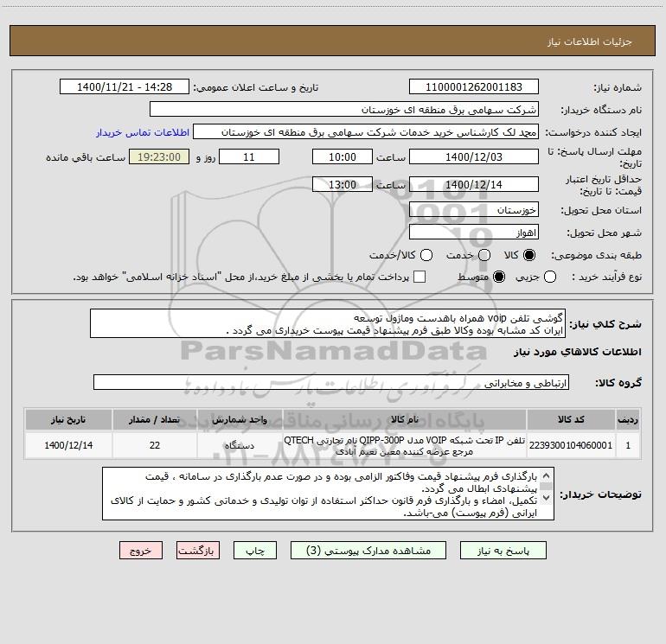The height and width of the screenshot is (644, 666).
Task: Select the خدمت radio button
Action: [x=484, y=255]
